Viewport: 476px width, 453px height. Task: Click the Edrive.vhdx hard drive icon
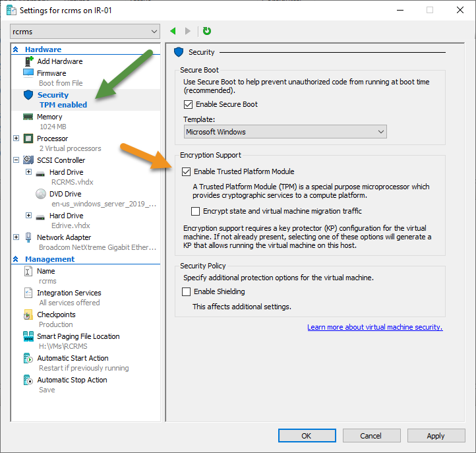40,218
